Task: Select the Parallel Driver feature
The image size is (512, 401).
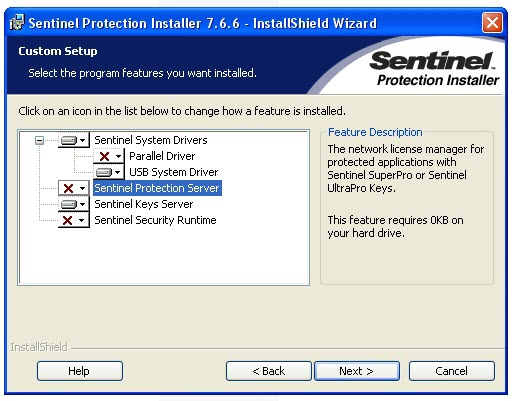Action: 162,156
